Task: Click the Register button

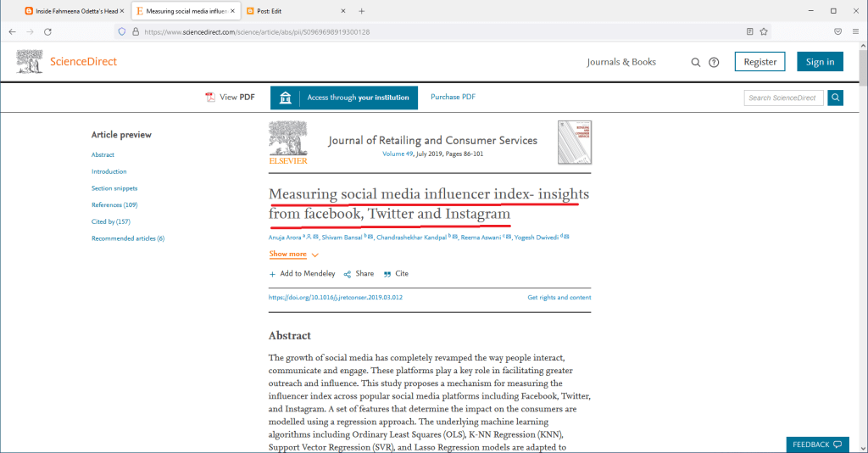Action: [x=760, y=62]
